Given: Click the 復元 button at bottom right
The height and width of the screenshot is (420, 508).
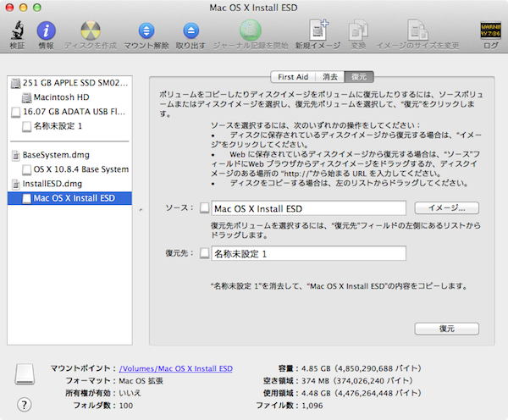Looking at the screenshot, I should (447, 329).
